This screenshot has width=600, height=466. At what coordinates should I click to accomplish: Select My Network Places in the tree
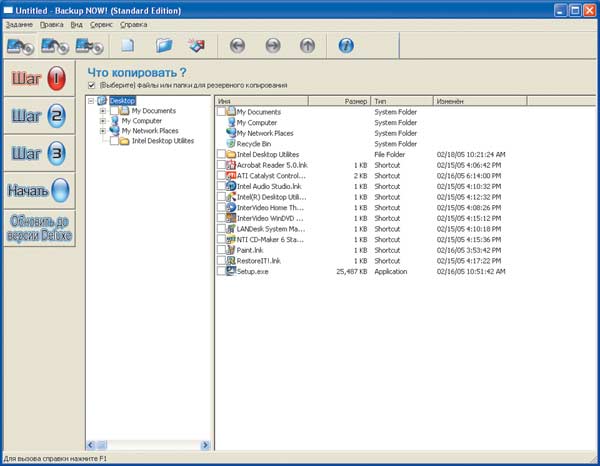click(150, 131)
